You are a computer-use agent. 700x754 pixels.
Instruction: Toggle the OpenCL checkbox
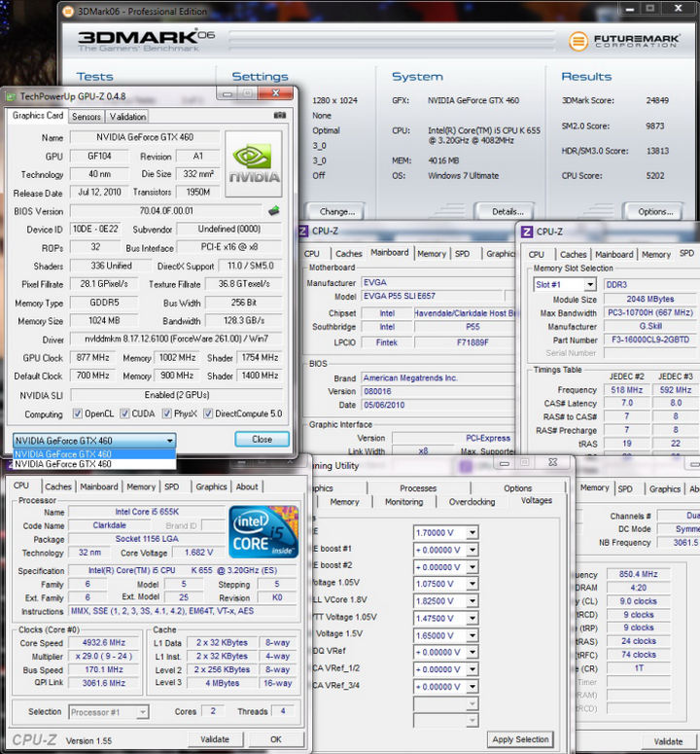tap(77, 413)
